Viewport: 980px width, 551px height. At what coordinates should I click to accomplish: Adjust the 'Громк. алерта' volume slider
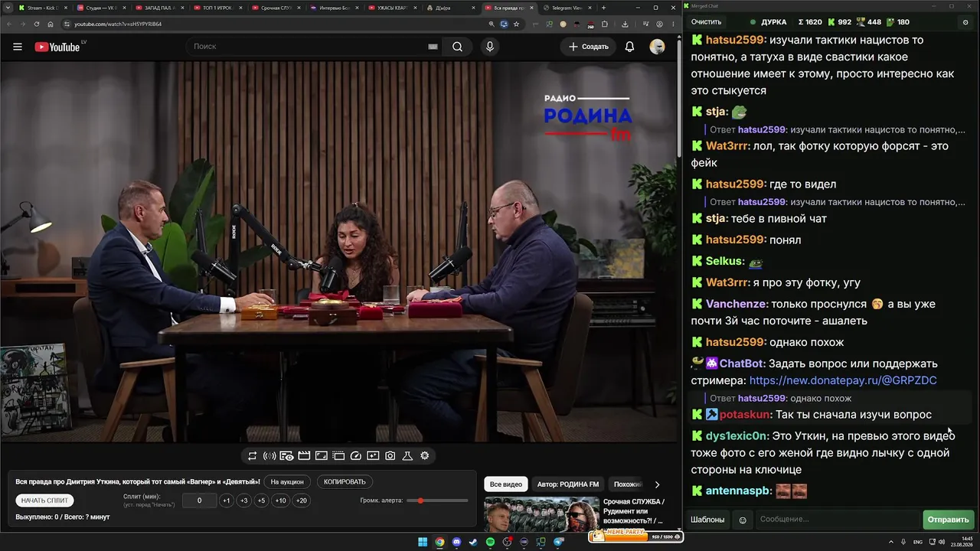click(x=437, y=500)
